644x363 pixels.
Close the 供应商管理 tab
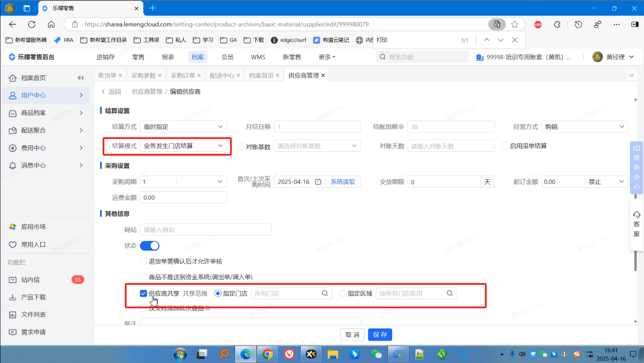click(x=323, y=75)
